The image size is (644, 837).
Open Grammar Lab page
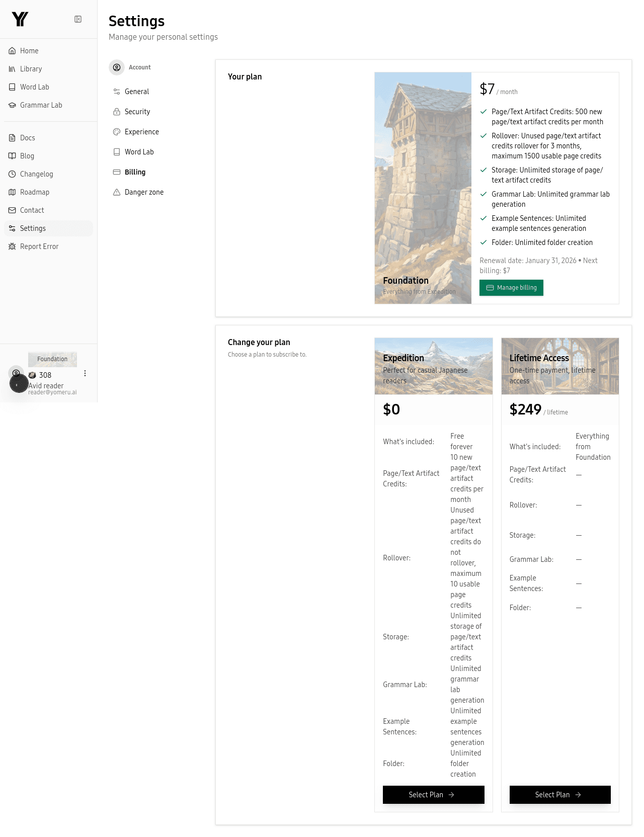pyautogui.click(x=48, y=105)
